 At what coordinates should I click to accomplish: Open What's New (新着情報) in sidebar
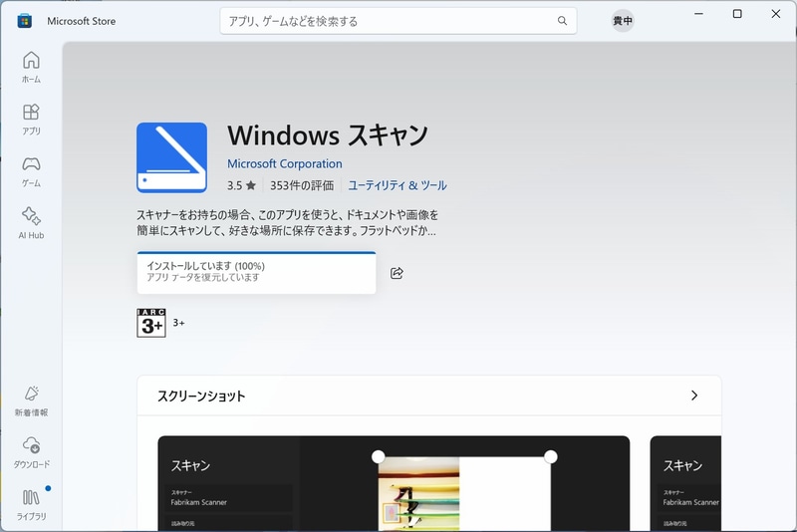click(31, 401)
